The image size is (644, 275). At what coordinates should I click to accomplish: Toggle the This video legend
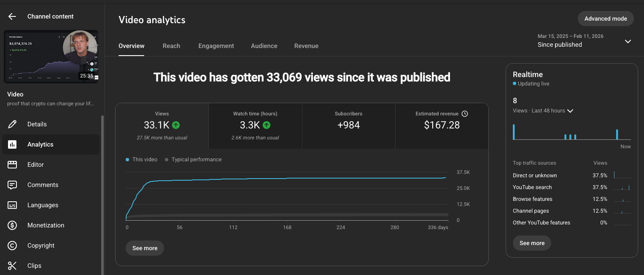(141, 159)
